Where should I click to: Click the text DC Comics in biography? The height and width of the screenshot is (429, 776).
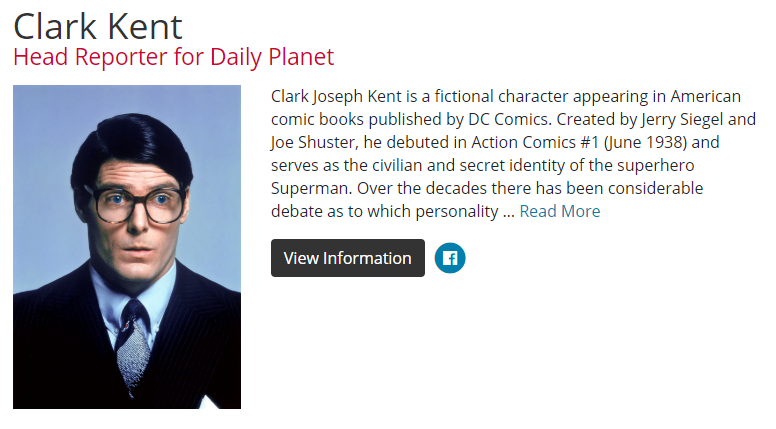[x=508, y=119]
